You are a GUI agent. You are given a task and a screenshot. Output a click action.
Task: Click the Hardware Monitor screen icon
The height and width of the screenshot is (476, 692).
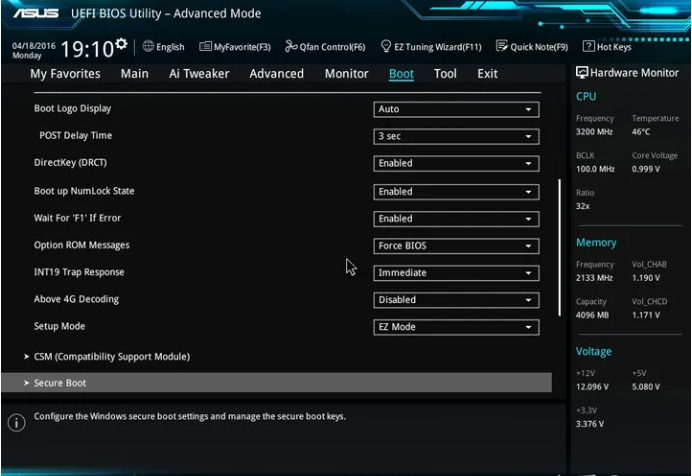click(582, 72)
